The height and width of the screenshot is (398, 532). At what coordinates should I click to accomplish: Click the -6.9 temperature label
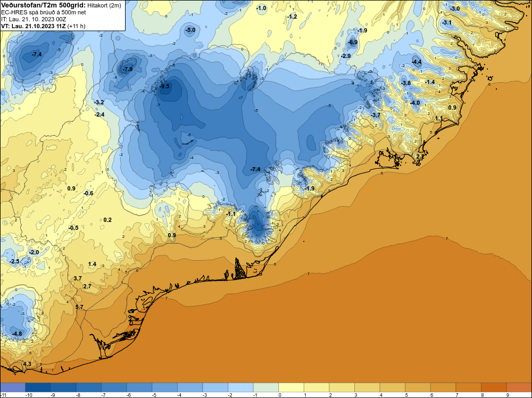pos(353,42)
